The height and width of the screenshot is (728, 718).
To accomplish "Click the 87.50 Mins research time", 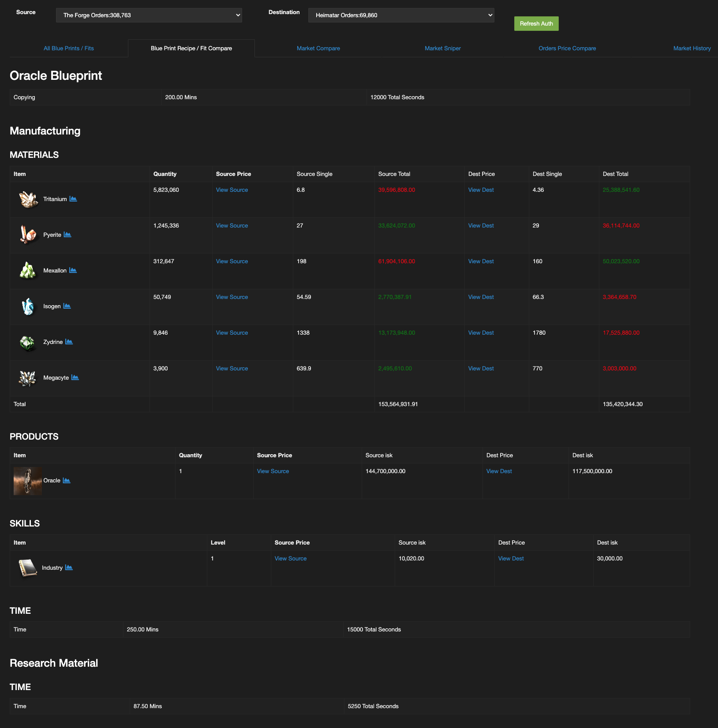I will click(x=148, y=706).
